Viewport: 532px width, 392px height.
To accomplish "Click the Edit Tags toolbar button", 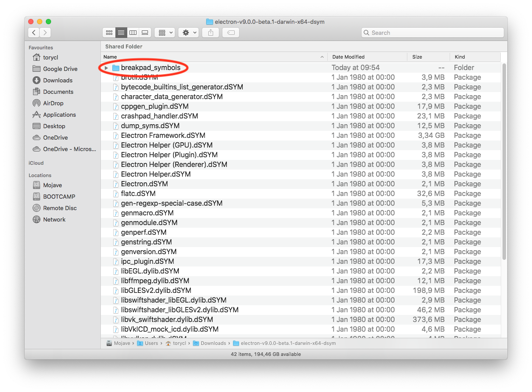I will tap(231, 33).
